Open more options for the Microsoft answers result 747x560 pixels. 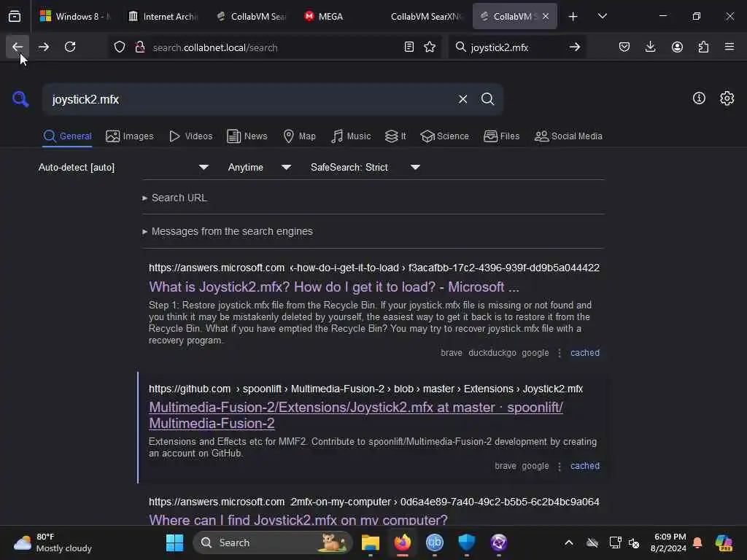560,353
